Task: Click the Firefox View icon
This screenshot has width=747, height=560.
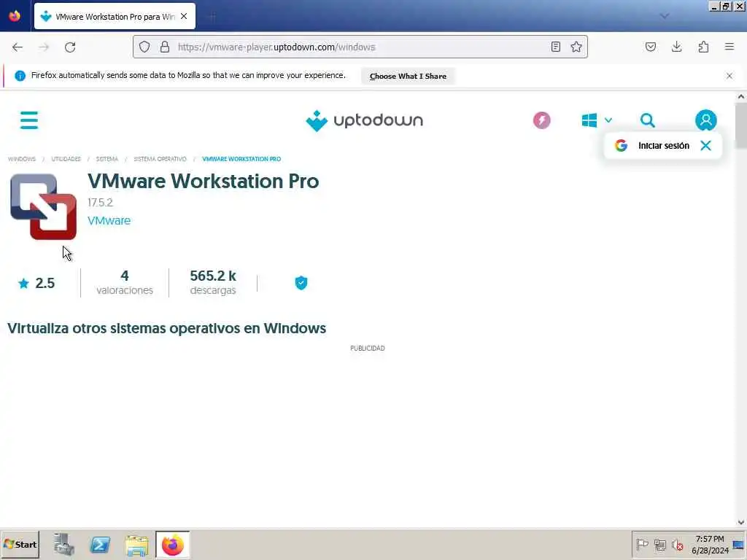Action: pyautogui.click(x=15, y=16)
